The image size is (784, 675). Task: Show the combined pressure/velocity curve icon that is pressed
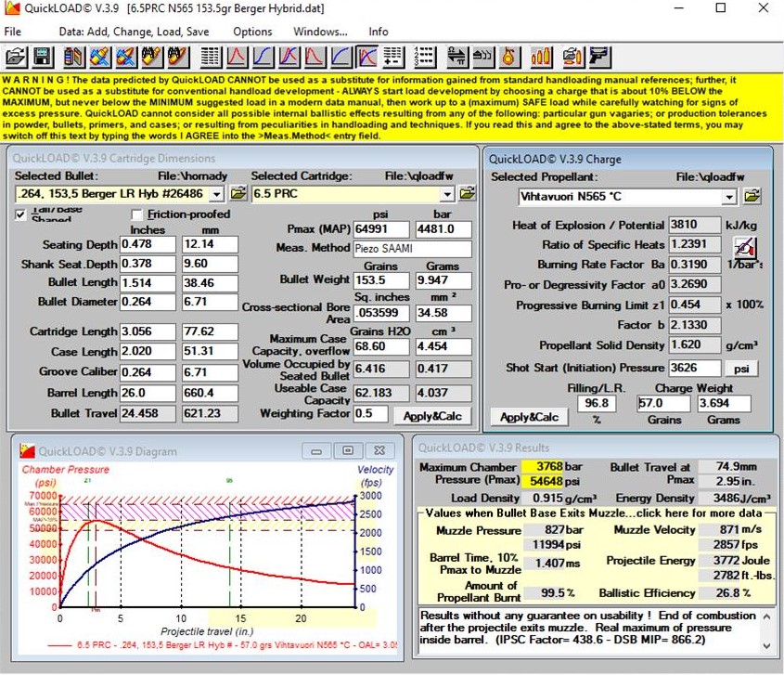[x=366, y=57]
